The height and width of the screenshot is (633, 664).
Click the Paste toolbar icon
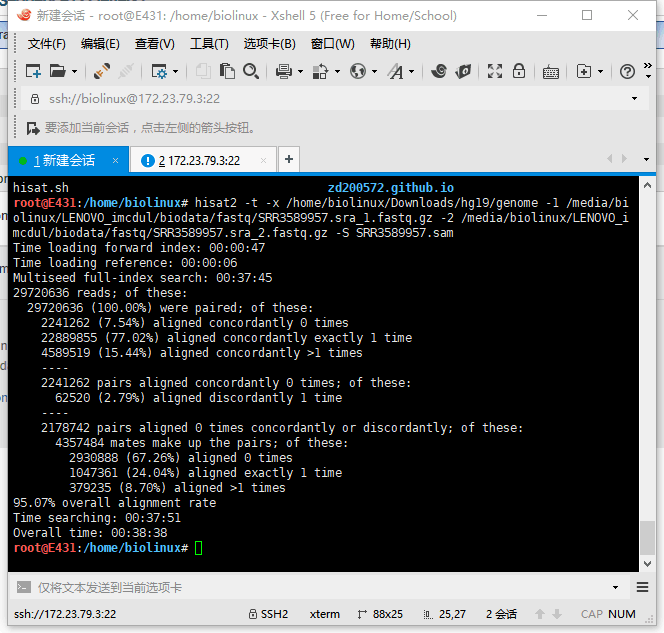pyautogui.click(x=227, y=71)
